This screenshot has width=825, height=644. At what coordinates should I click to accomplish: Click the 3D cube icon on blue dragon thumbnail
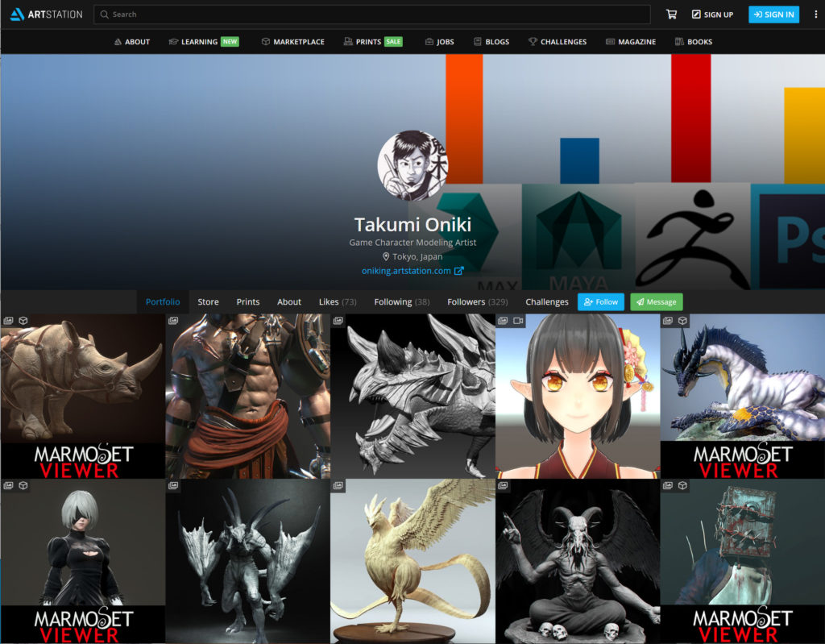pyautogui.click(x=683, y=321)
